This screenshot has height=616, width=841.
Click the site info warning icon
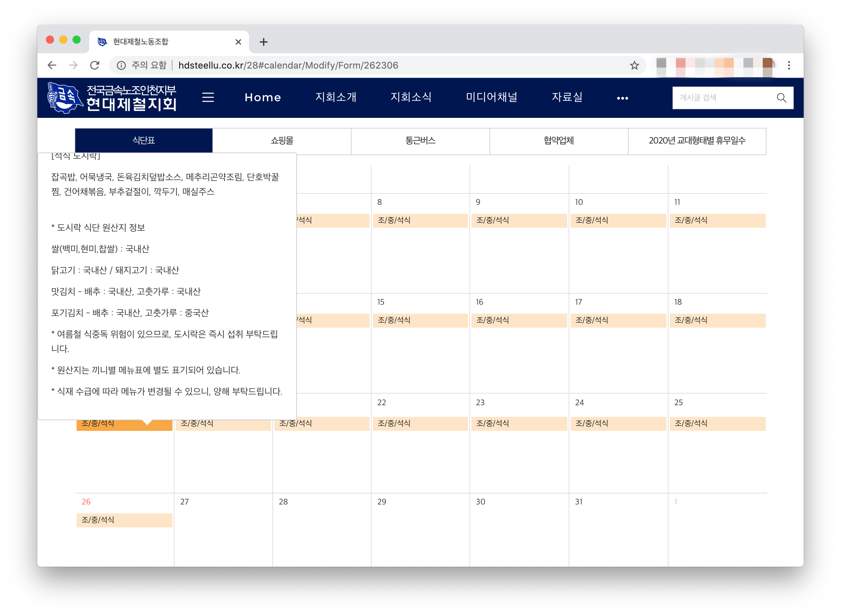coord(121,66)
